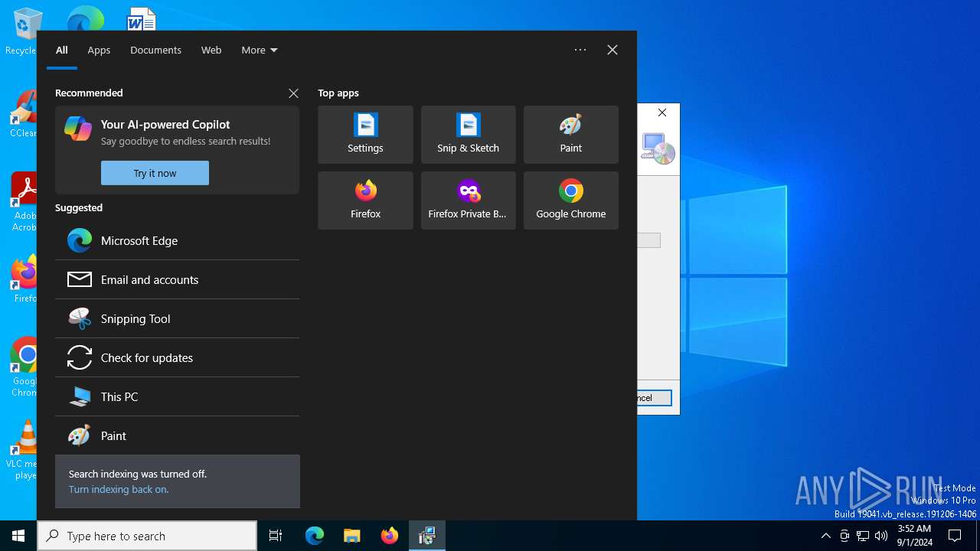
Task: Close the background dialog window
Action: pos(662,112)
